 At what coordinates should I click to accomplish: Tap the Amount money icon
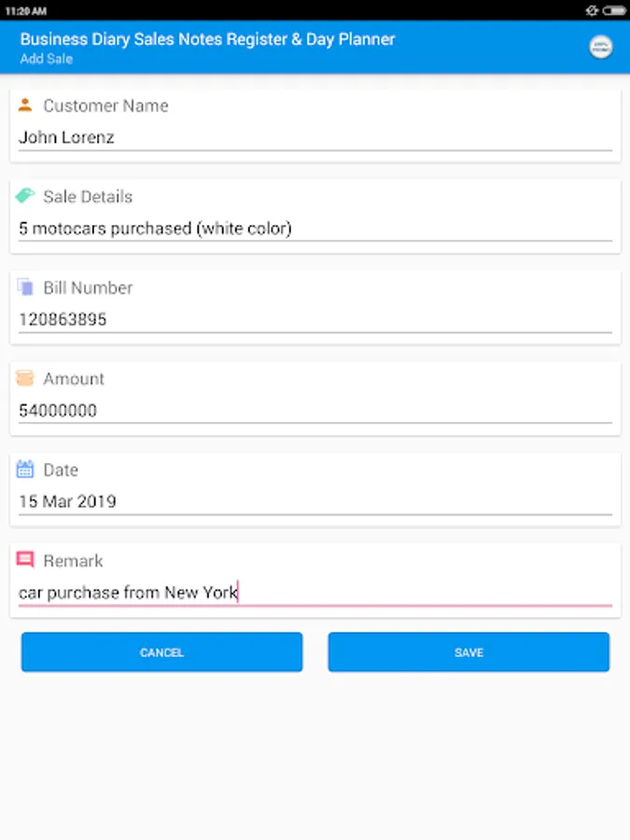tap(24, 378)
